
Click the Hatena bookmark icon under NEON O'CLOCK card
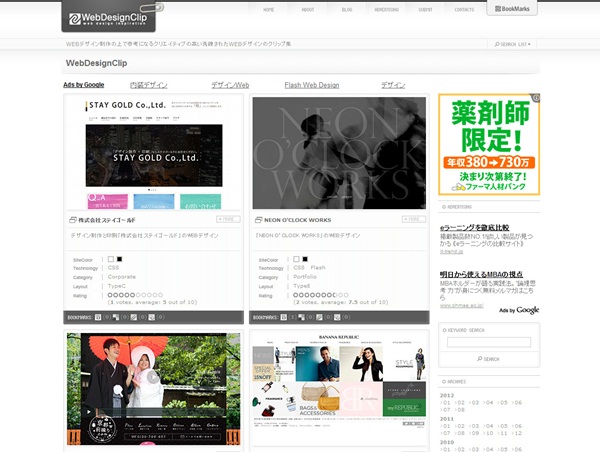[x=284, y=317]
